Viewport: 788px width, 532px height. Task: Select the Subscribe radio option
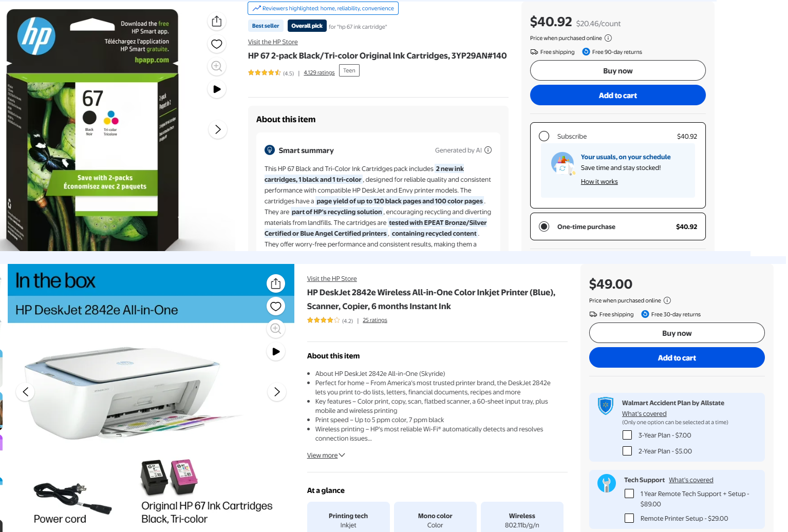pos(544,136)
